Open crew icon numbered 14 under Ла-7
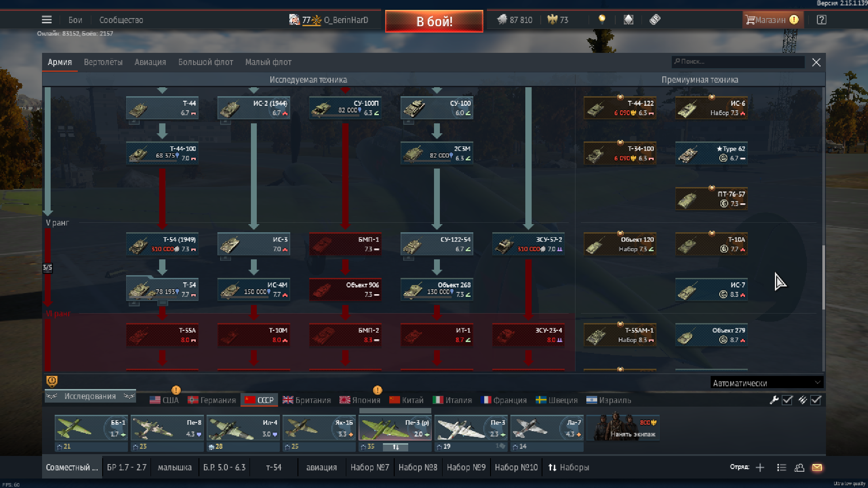This screenshot has height=488, width=868. click(515, 447)
